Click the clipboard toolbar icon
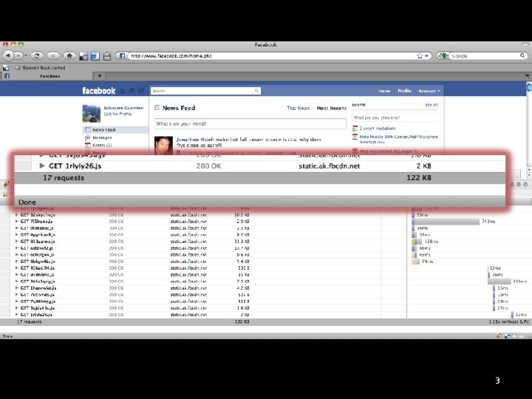The width and height of the screenshot is (532, 399). pyautogui.click(x=107, y=56)
